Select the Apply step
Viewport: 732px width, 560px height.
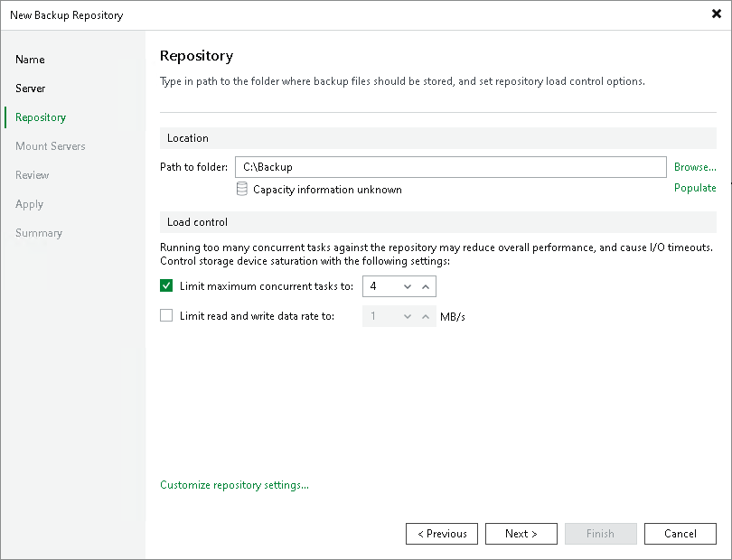(x=29, y=204)
